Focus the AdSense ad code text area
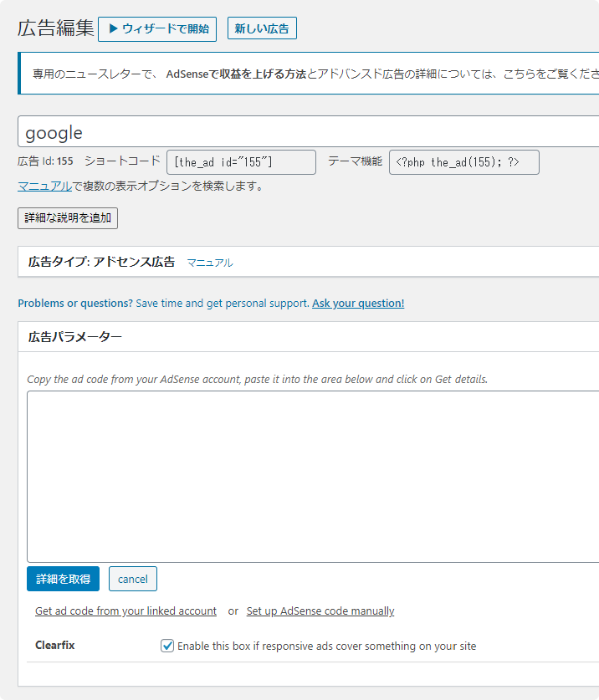This screenshot has height=700, width=599. click(x=313, y=477)
